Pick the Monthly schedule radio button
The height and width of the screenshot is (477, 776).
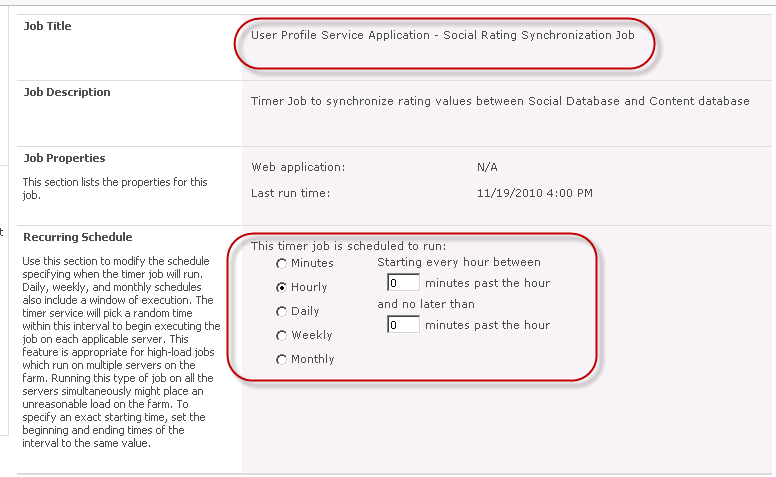tap(282, 360)
